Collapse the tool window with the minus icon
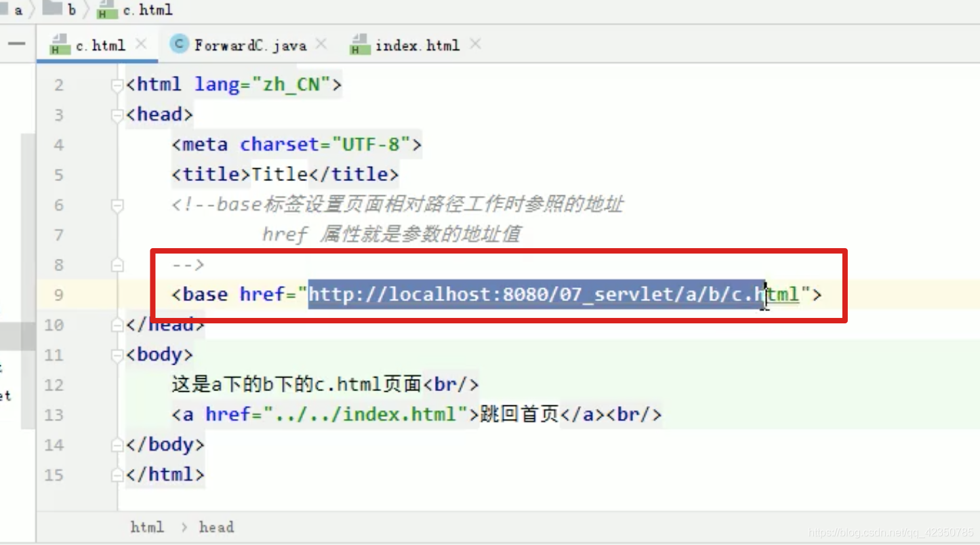The height and width of the screenshot is (545, 980). (x=16, y=45)
